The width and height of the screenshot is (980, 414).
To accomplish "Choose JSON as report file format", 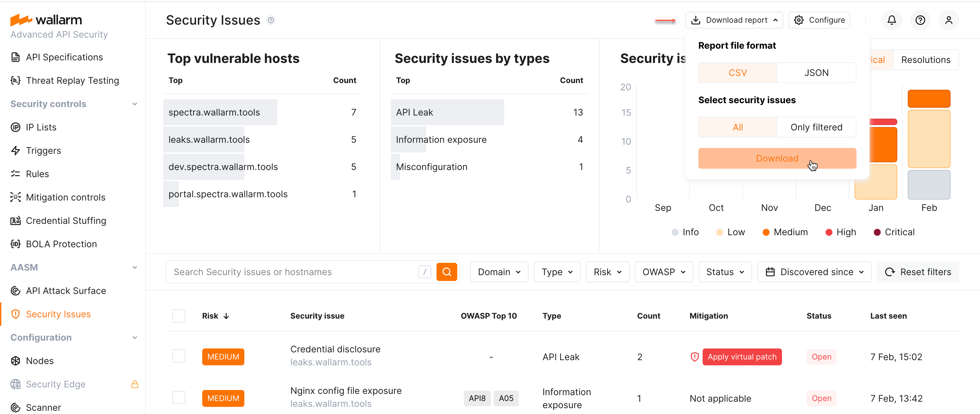I will click(816, 72).
